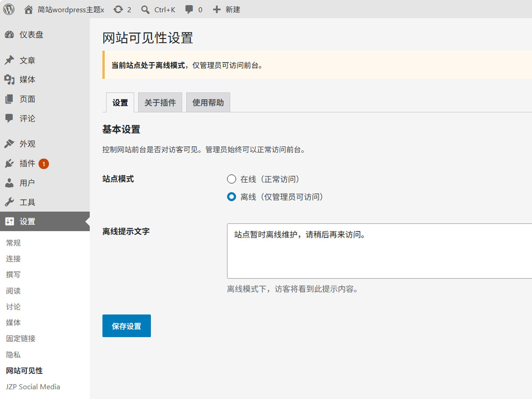Screen dimensions: 532x399
Task: Open 连接 settings submenu
Action: [13, 259]
